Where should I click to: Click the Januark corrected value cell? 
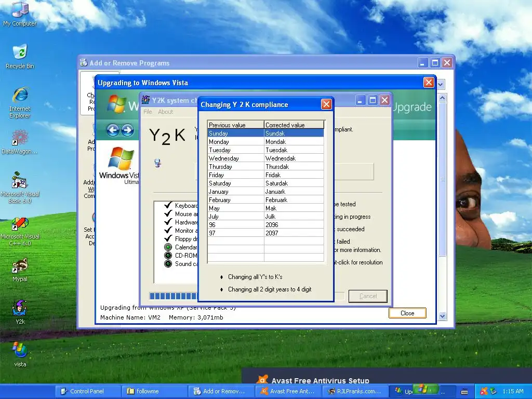point(294,192)
